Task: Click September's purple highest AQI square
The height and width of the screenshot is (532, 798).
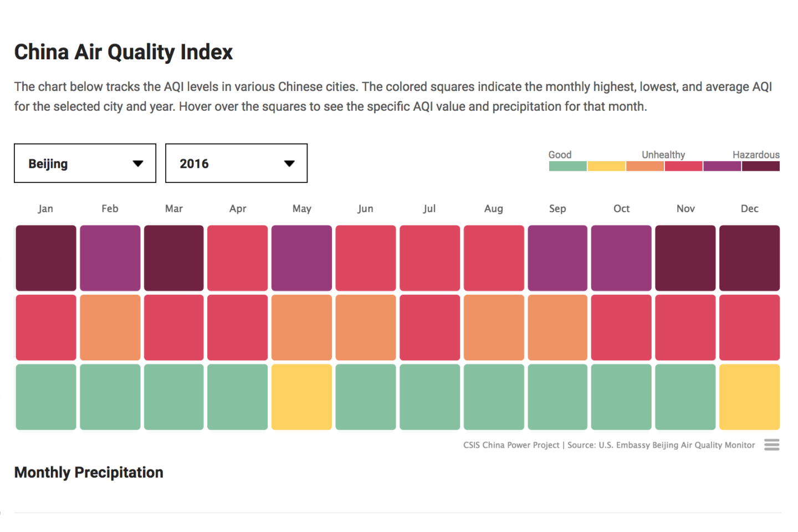Action: [557, 258]
